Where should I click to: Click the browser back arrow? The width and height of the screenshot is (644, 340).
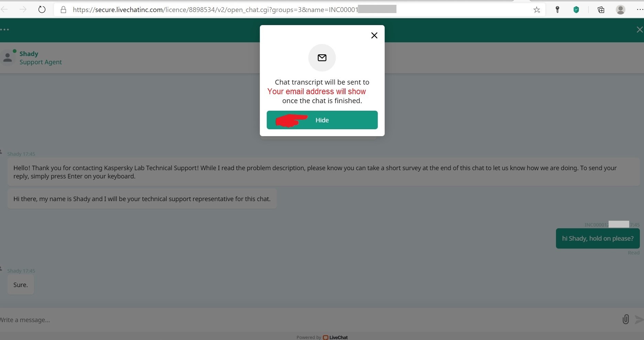4,10
